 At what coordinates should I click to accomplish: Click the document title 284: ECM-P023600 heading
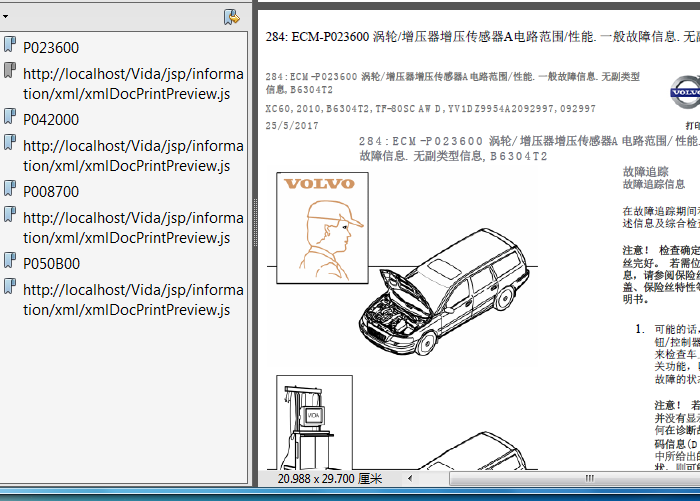click(x=483, y=37)
